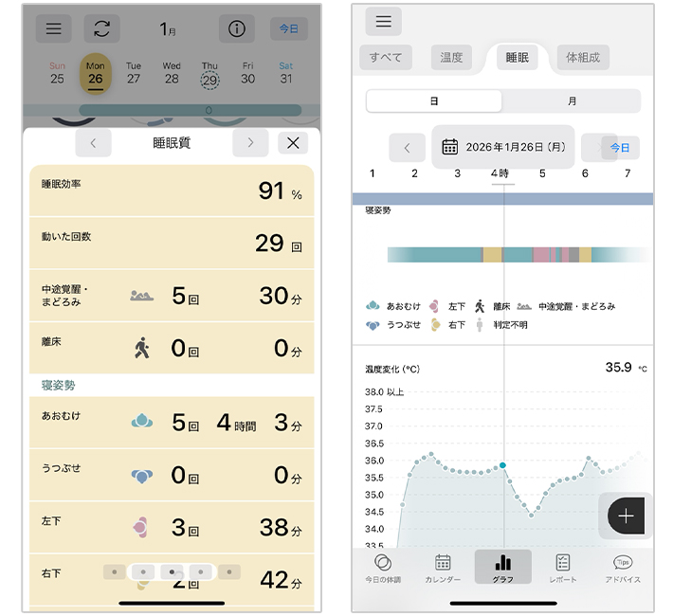Tap the teal segment of posture bar
Screen dimensions: 673x616
click(x=435, y=255)
